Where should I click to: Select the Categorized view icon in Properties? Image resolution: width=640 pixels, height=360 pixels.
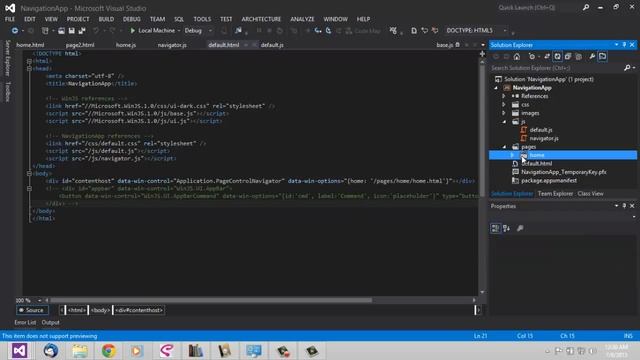pyautogui.click(x=495, y=228)
